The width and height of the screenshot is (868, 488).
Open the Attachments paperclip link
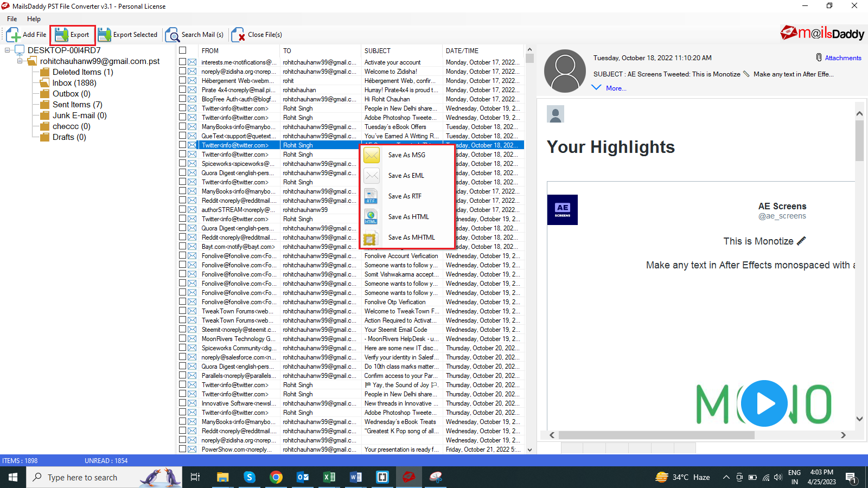coord(839,58)
